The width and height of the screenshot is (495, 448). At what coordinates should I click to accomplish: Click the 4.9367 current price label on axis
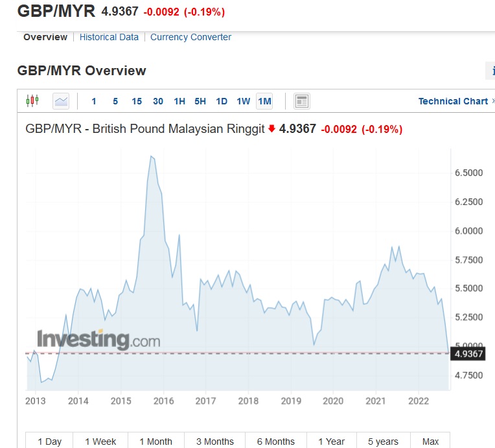[x=468, y=353]
